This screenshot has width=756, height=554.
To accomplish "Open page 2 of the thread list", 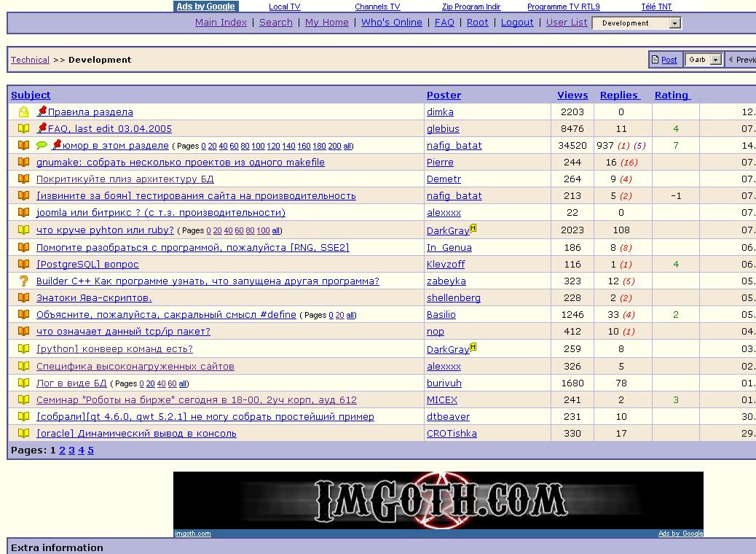I will coord(62,450).
